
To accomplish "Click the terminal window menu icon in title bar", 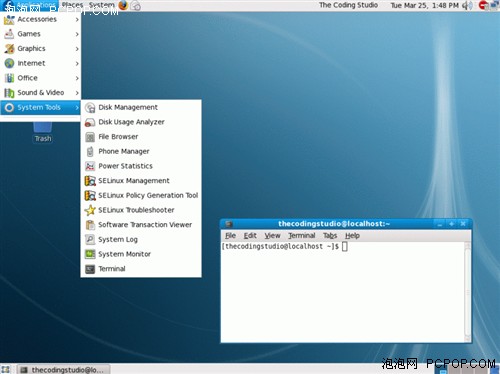I will coord(229,224).
